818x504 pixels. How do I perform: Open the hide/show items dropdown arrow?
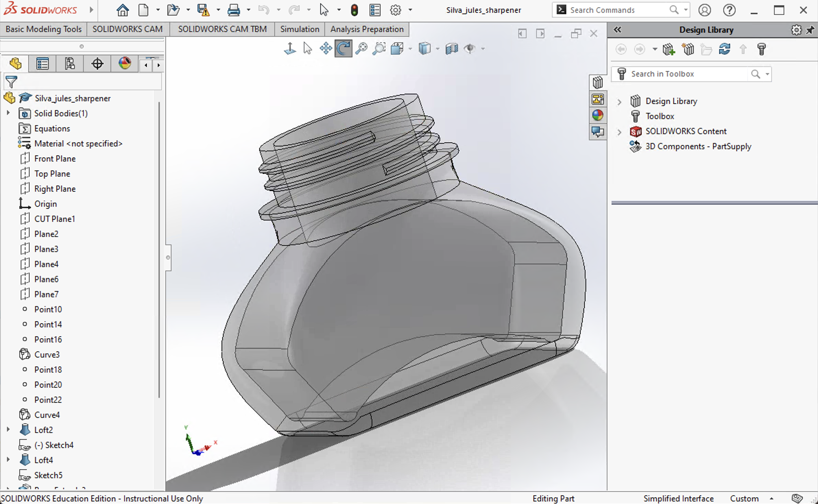click(x=483, y=49)
